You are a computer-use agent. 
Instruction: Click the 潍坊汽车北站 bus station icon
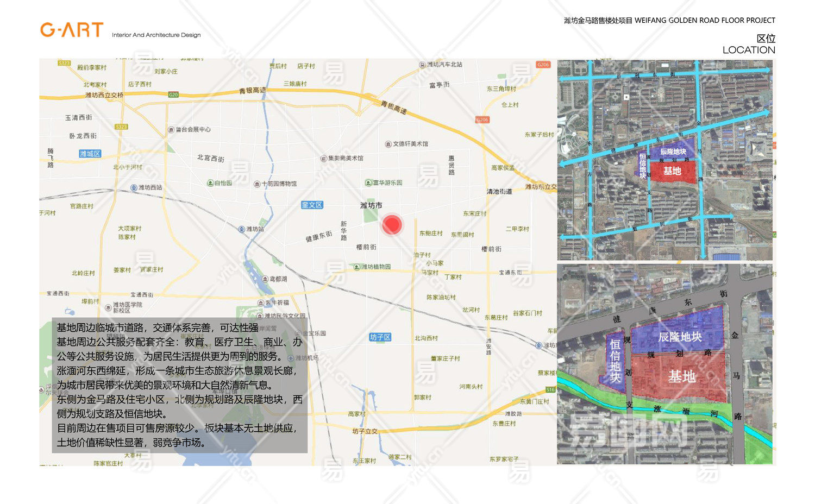pyautogui.click(x=422, y=65)
